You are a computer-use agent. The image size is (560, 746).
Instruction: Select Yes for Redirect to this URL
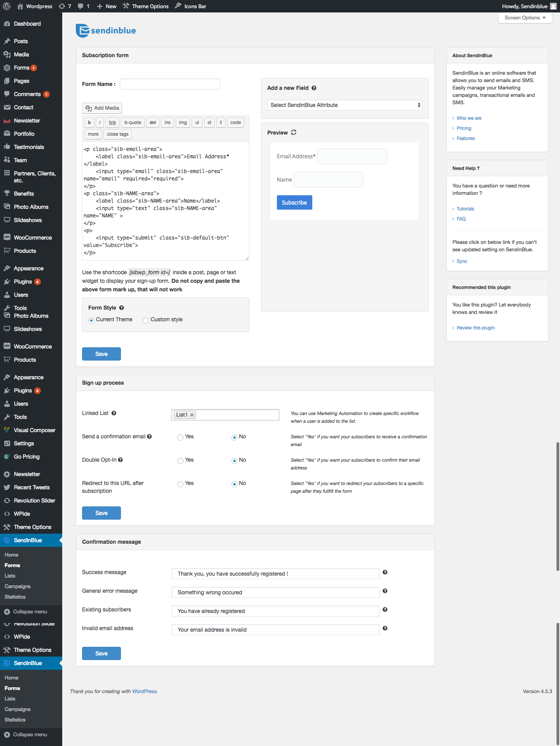click(x=180, y=484)
